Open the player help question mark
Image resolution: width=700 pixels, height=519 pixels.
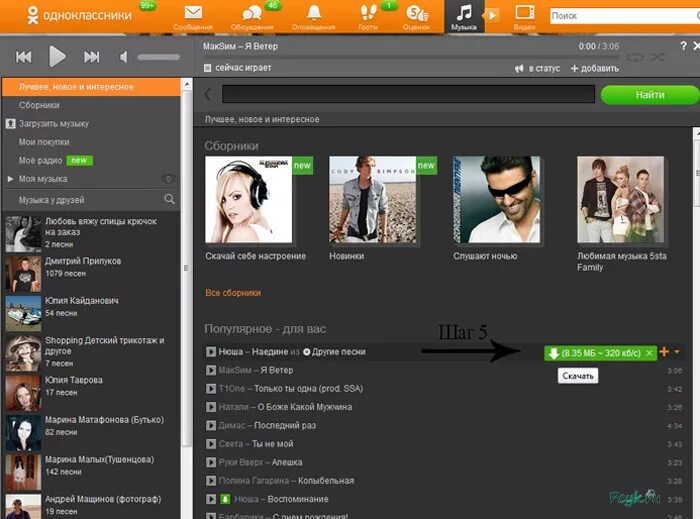click(683, 46)
